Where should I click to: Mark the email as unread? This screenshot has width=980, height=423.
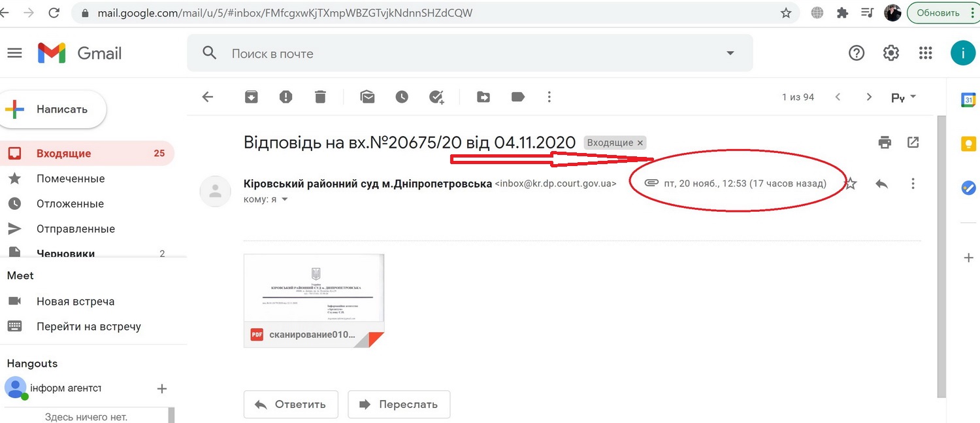pos(367,97)
